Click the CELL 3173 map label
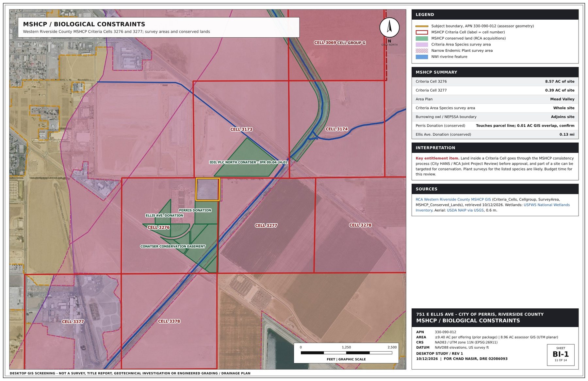This screenshot has width=588, height=381. pos(241,129)
